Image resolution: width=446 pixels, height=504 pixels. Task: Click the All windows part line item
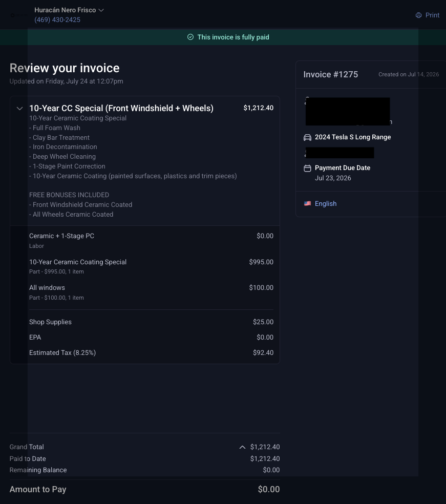[x=151, y=292]
